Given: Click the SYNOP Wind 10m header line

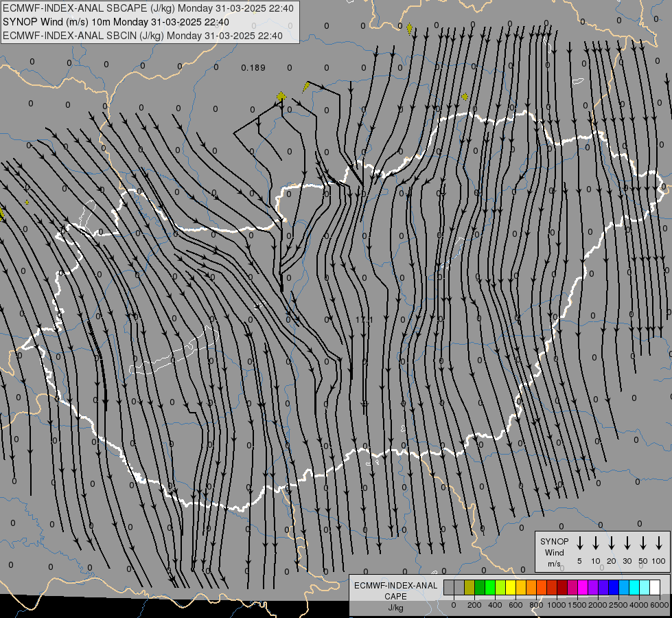Looking at the screenshot, I should [116, 22].
